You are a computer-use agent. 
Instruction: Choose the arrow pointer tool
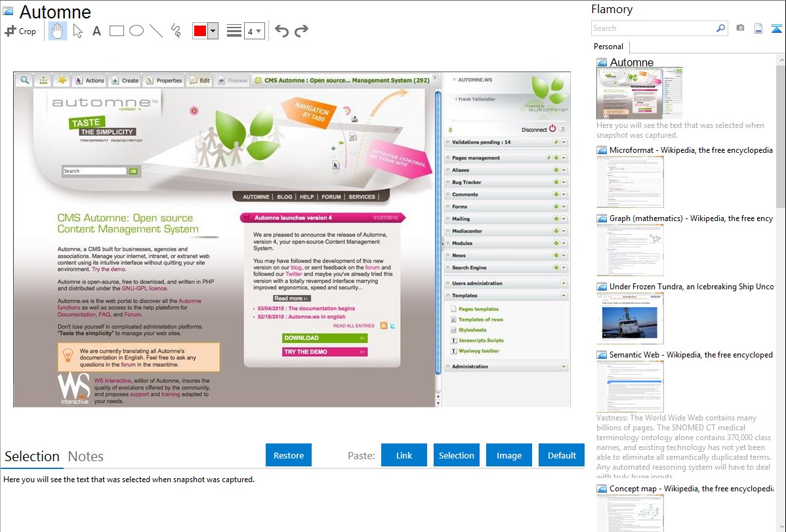pyautogui.click(x=77, y=31)
